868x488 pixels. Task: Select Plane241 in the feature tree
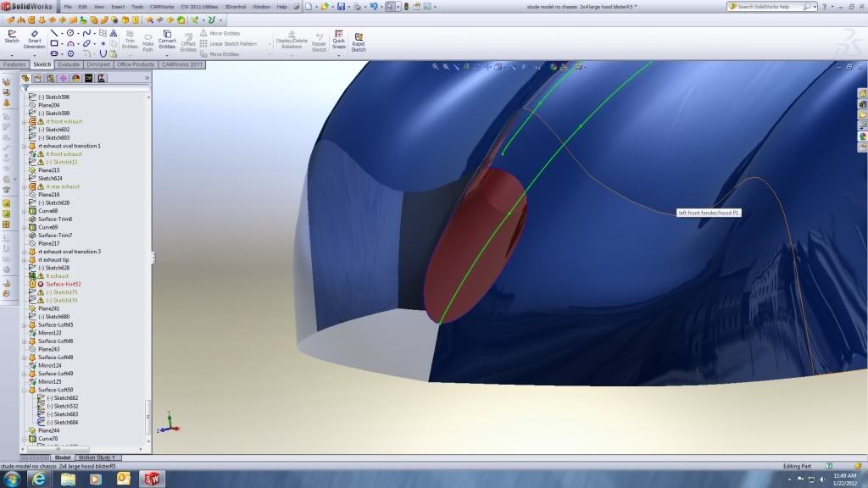point(48,308)
